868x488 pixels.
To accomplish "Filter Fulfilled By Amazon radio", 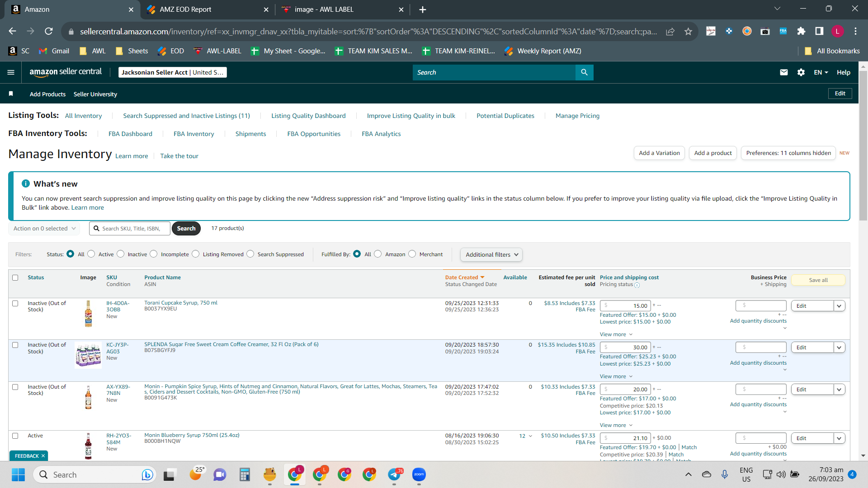I will [378, 254].
